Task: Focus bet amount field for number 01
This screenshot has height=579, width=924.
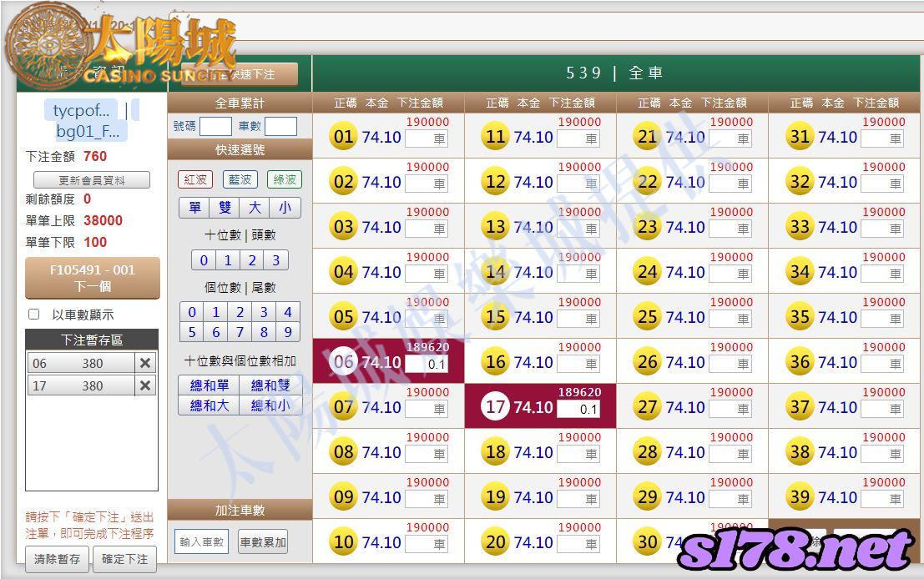Action: pos(427,138)
